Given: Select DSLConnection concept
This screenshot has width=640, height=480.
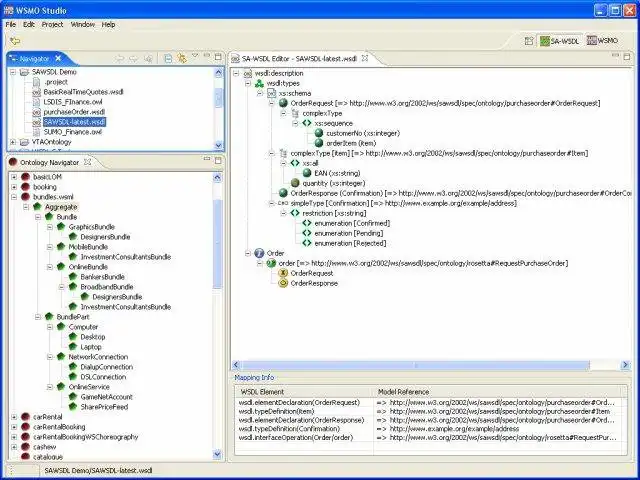Looking at the screenshot, I should [x=103, y=377].
